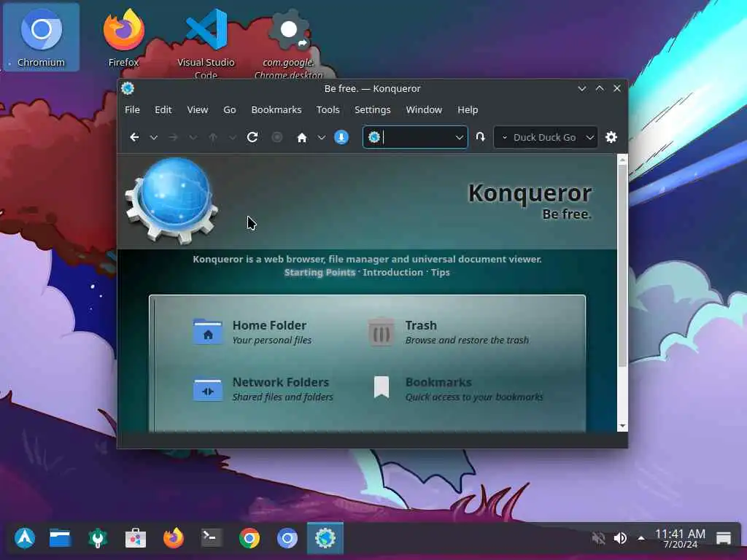The width and height of the screenshot is (747, 560).
Task: Open the File menu
Action: (x=132, y=110)
